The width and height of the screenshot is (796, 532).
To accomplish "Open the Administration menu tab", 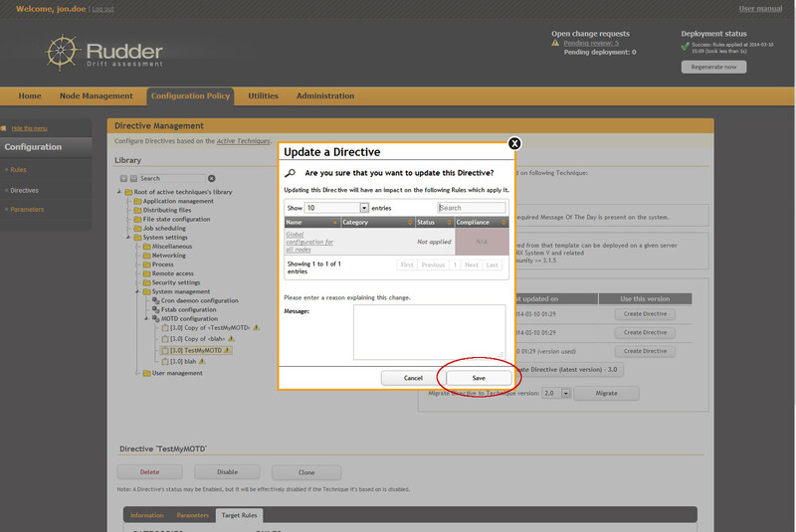I will tap(325, 95).
